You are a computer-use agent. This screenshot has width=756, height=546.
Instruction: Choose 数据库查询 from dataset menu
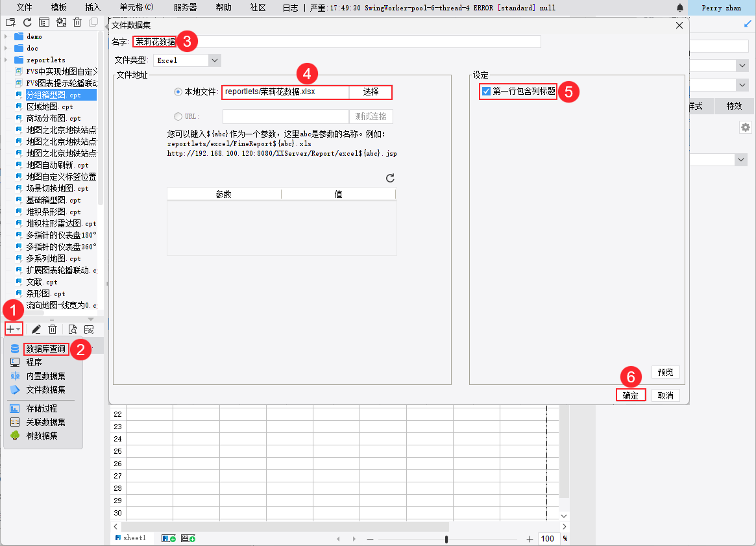[x=46, y=349]
